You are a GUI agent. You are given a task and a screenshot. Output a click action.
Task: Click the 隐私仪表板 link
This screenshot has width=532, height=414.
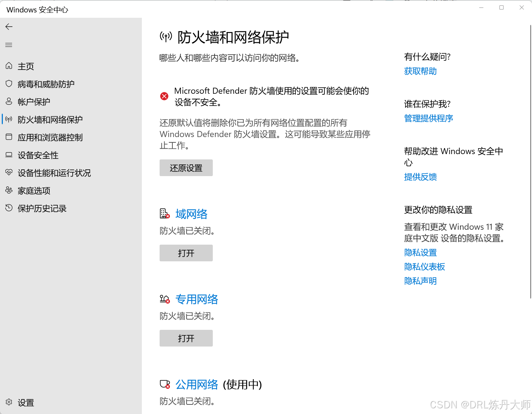(x=425, y=267)
